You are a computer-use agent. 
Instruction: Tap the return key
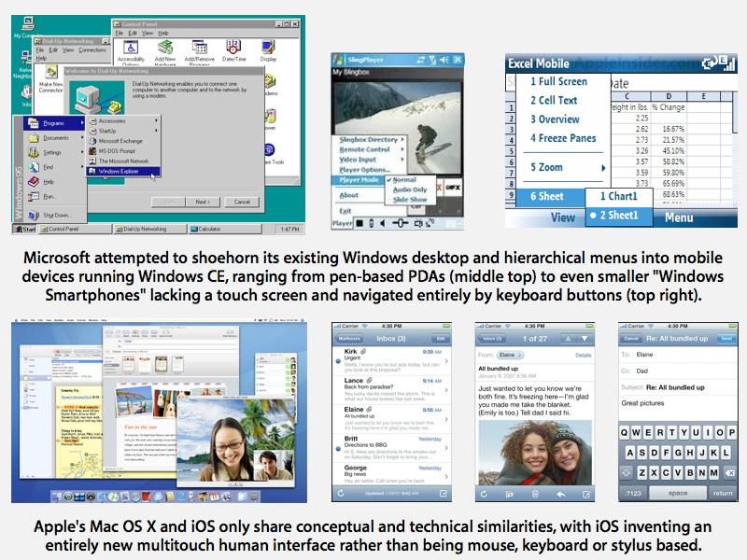[x=722, y=493]
